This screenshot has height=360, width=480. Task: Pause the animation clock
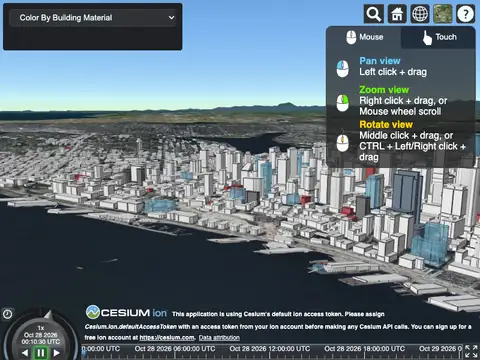41,353
